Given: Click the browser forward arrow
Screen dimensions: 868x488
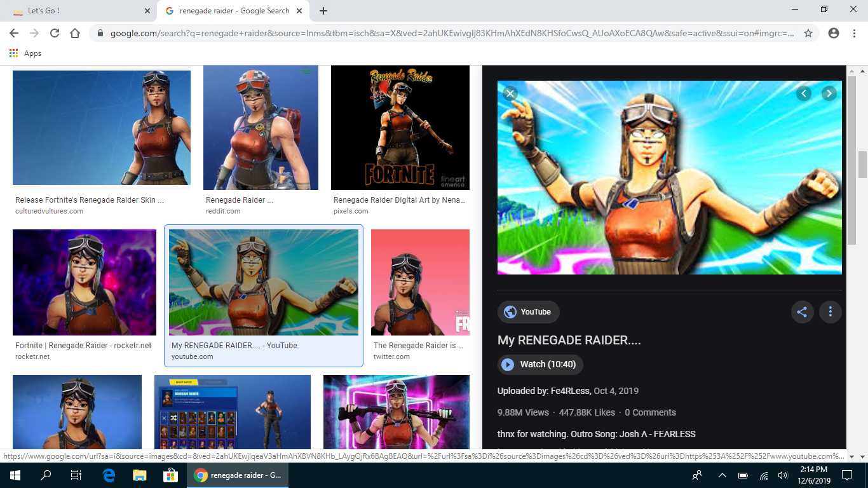Looking at the screenshot, I should pyautogui.click(x=34, y=33).
